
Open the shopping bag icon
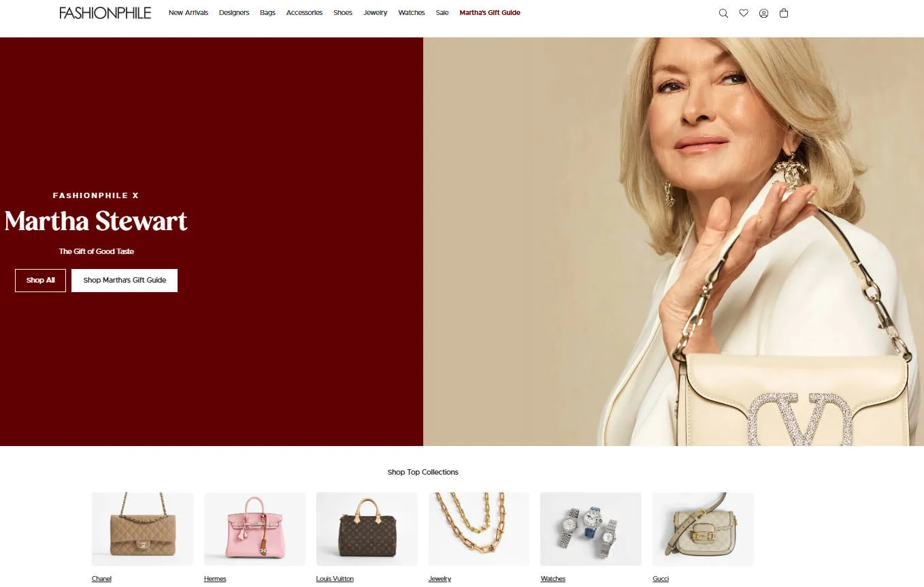[x=784, y=13]
